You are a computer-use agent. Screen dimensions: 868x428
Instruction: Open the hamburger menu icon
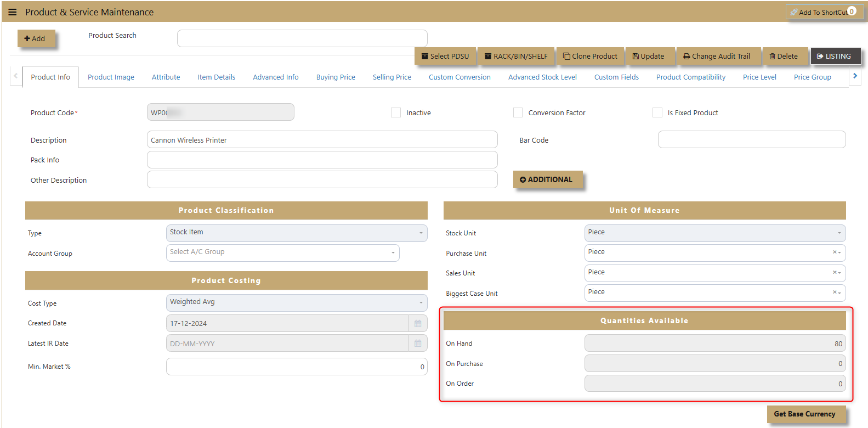tap(12, 12)
